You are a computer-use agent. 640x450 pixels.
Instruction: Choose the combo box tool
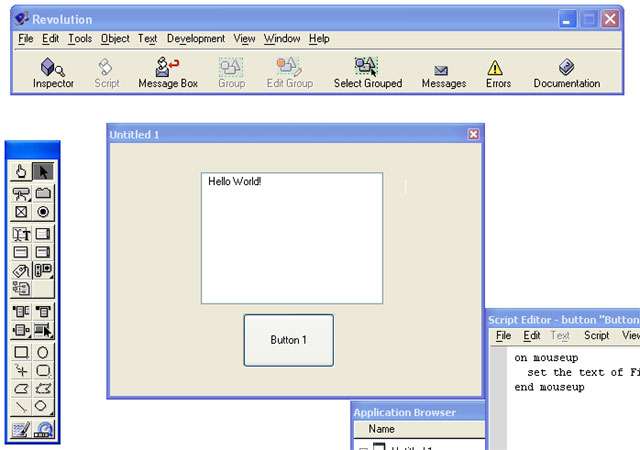(x=21, y=330)
